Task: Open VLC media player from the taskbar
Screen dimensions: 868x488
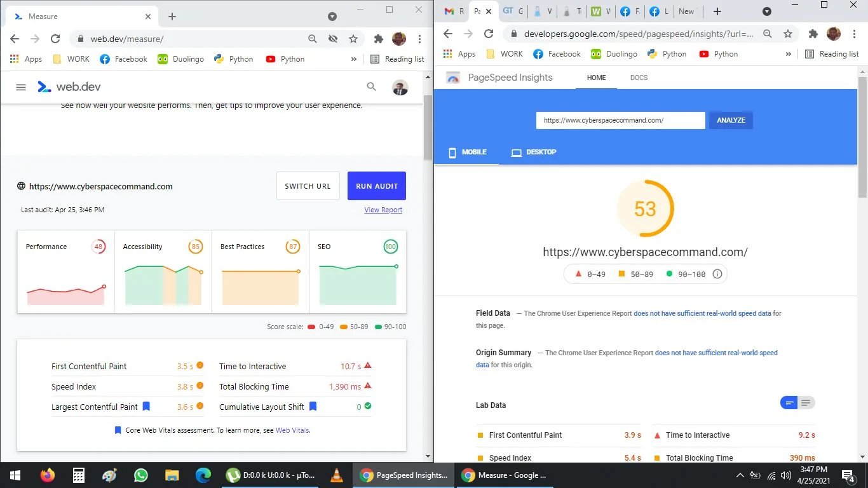Action: point(336,475)
